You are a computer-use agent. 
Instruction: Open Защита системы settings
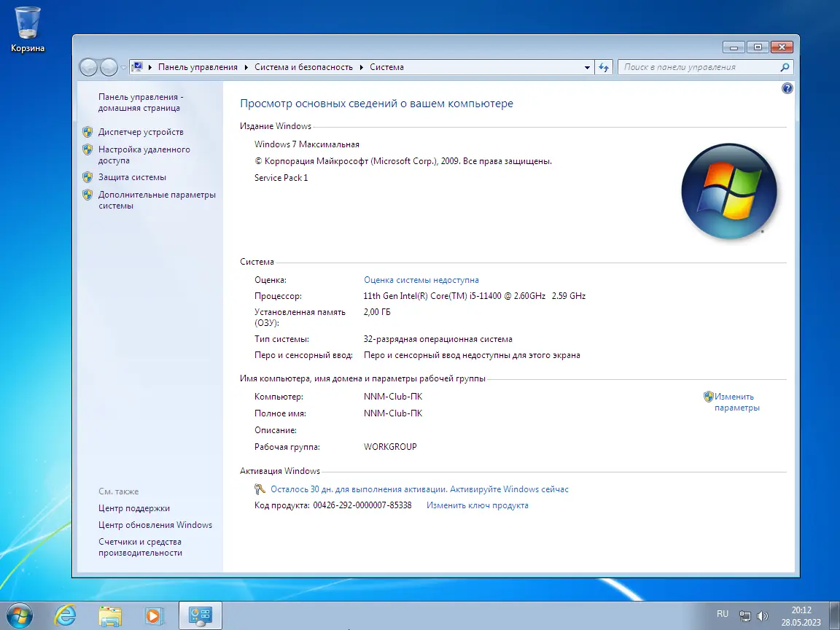click(x=134, y=176)
